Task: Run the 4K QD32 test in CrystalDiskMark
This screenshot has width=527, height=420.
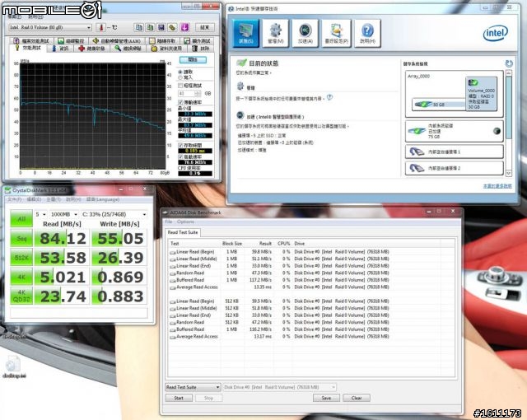Action: [21, 296]
